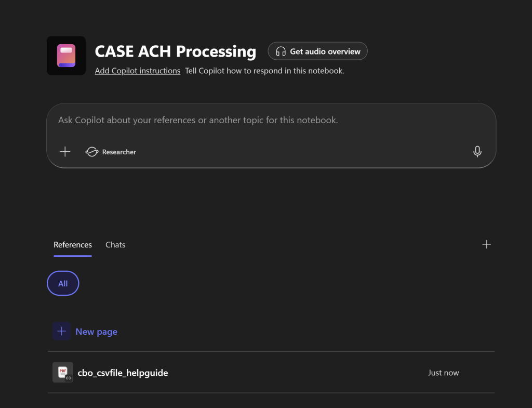Toggle the All filter chip

63,283
